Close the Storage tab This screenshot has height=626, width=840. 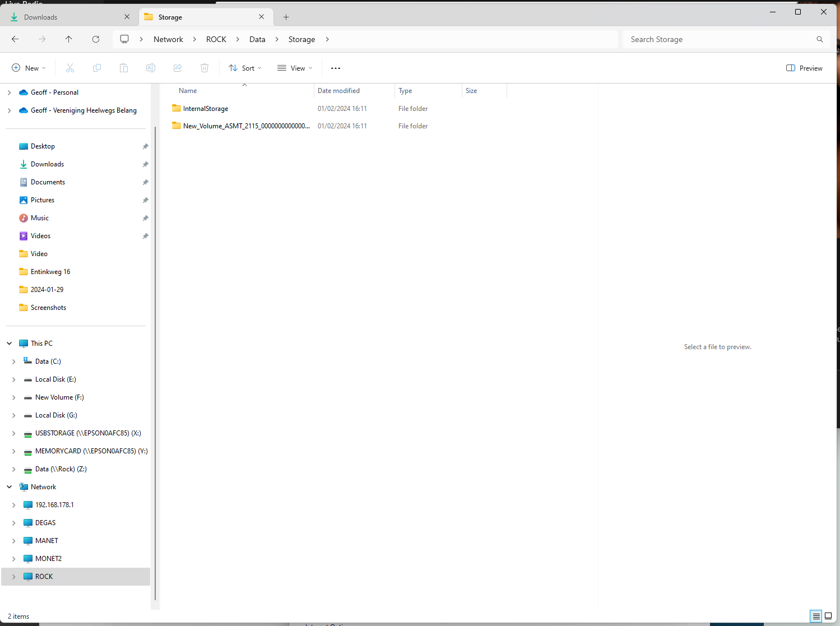click(261, 17)
